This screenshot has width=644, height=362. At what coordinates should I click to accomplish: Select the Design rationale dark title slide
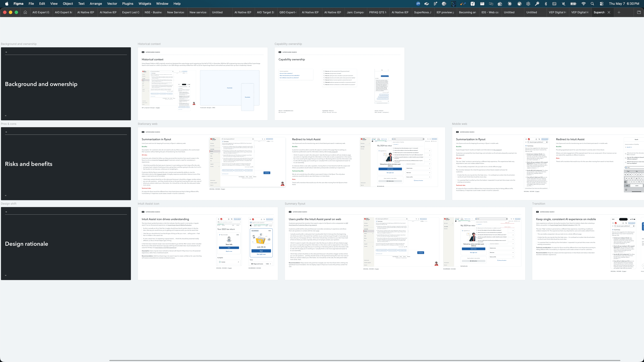click(x=66, y=244)
